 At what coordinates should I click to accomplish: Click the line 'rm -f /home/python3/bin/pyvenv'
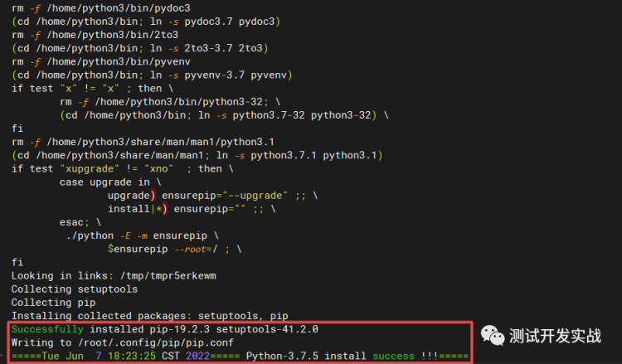(100, 62)
